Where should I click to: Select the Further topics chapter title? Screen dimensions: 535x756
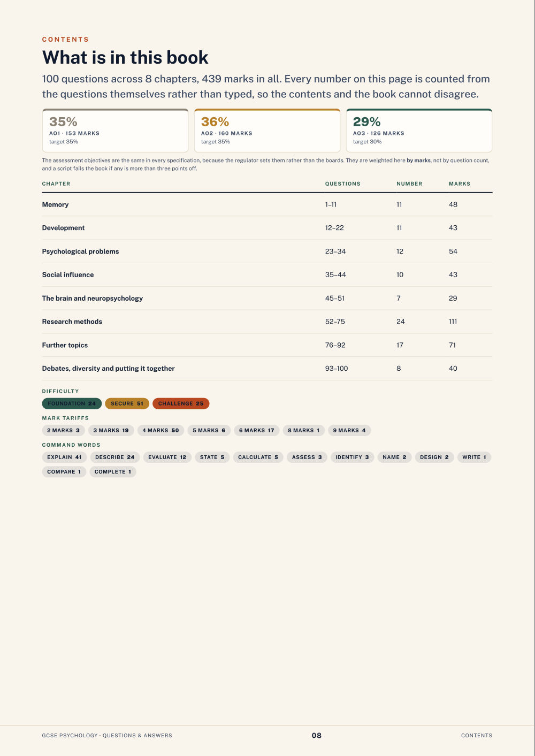[x=65, y=345]
